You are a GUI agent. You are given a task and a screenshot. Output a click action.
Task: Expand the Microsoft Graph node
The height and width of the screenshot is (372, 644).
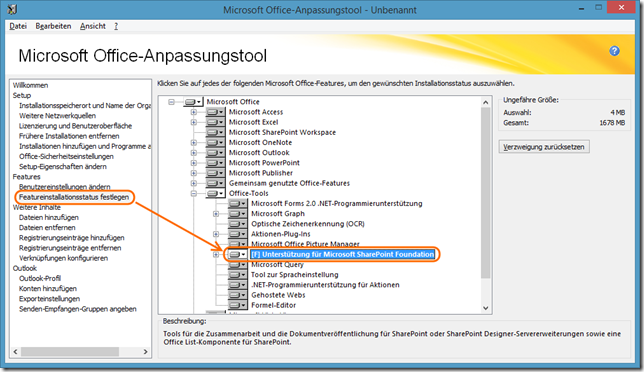(216, 214)
